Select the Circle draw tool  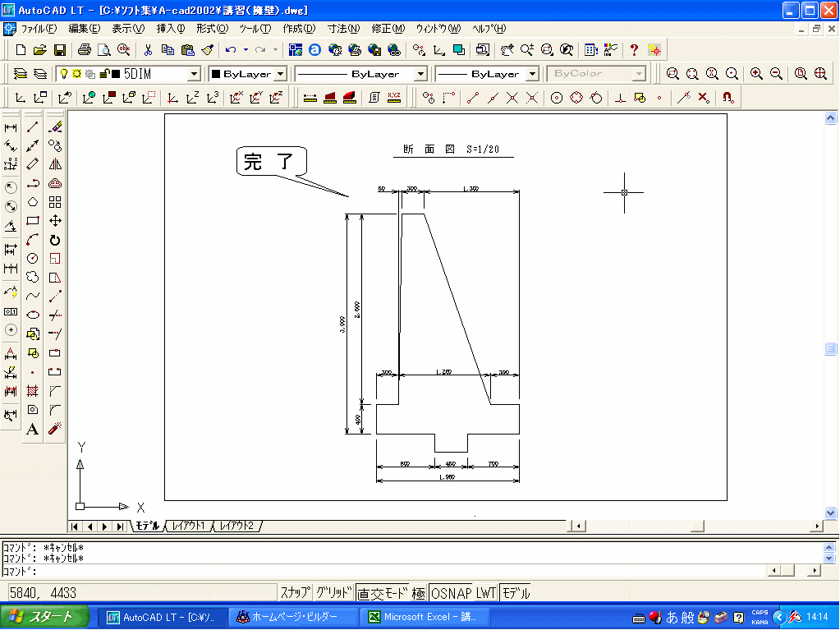click(33, 258)
